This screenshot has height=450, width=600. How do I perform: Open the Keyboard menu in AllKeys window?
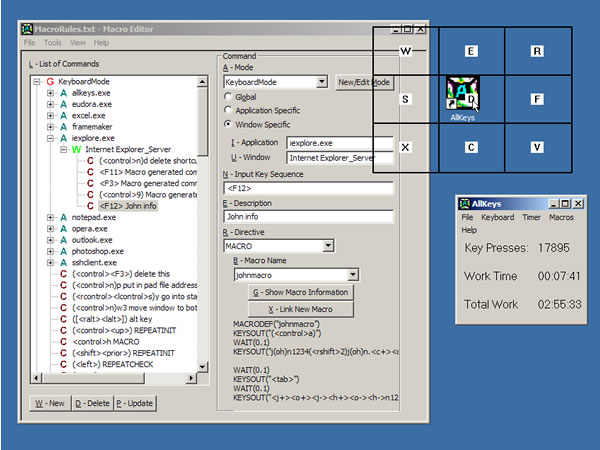click(x=497, y=217)
